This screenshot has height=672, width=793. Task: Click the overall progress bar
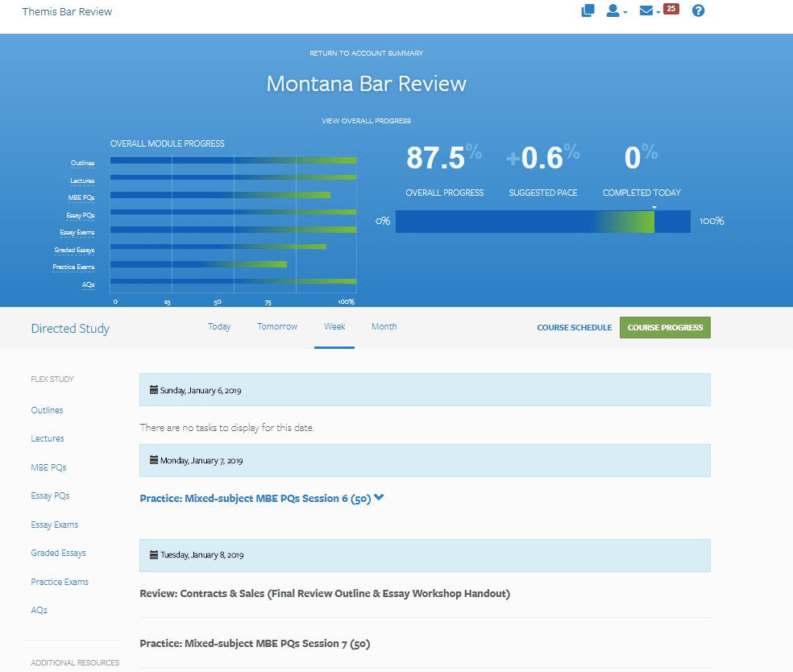(542, 222)
